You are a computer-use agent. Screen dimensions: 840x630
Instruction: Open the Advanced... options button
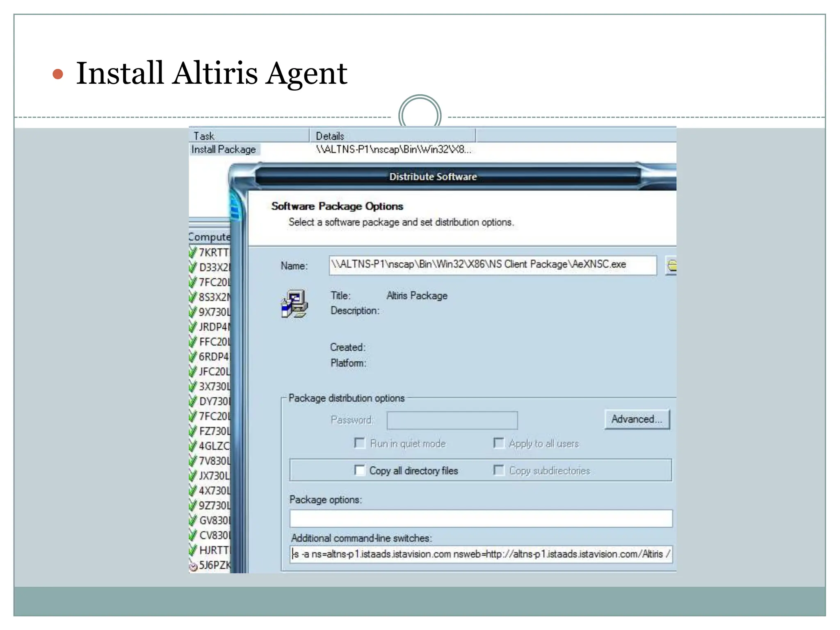(x=637, y=419)
